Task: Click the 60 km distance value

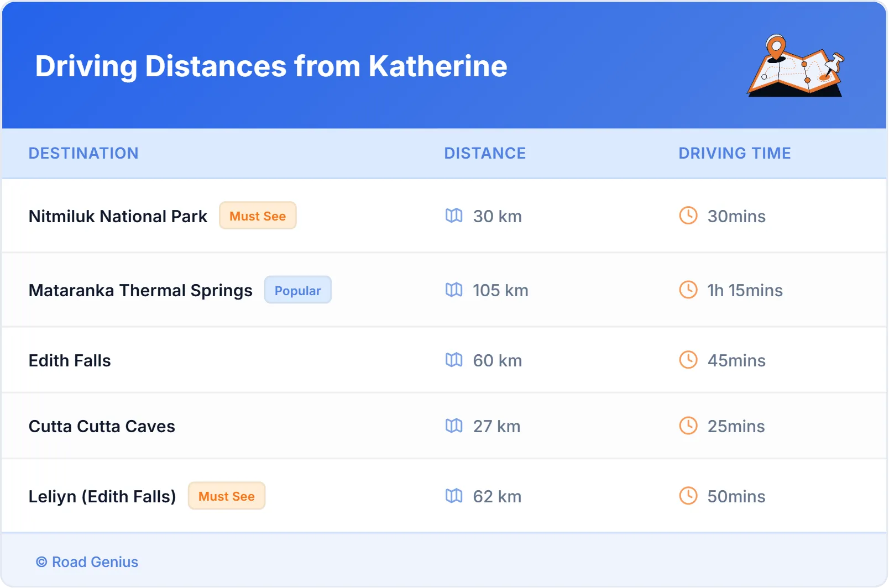Action: (497, 360)
